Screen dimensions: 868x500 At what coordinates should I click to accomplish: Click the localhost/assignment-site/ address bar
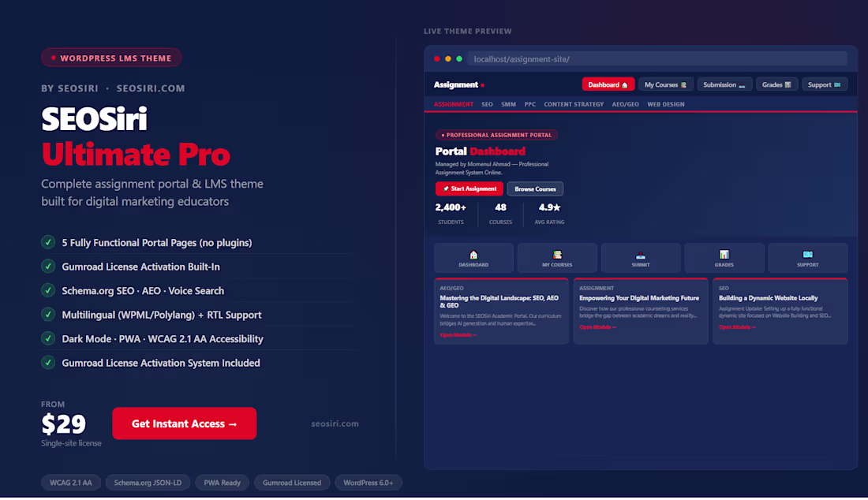point(657,59)
